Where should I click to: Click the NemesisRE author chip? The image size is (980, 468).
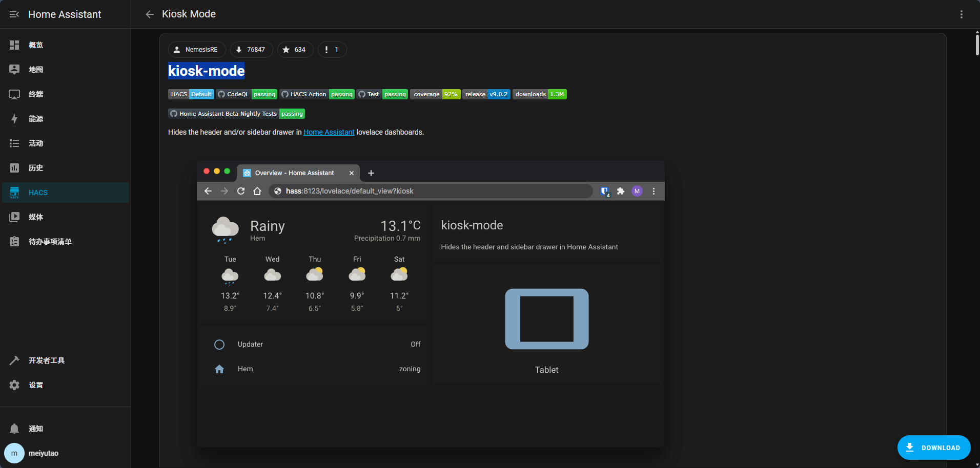196,50
